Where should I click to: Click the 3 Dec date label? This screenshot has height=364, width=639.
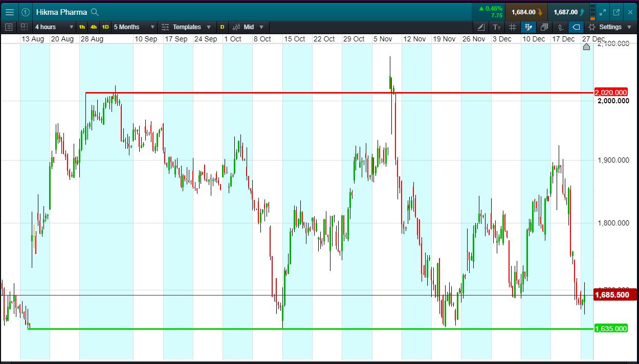coord(501,39)
